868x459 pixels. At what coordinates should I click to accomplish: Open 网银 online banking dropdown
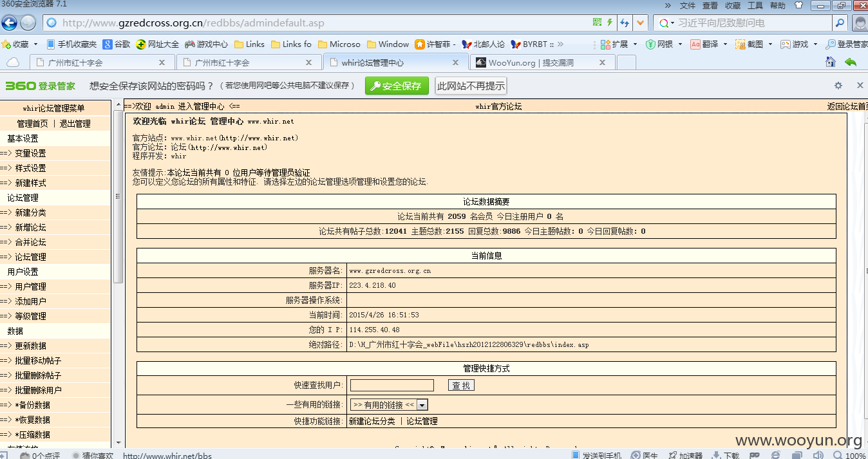664,44
